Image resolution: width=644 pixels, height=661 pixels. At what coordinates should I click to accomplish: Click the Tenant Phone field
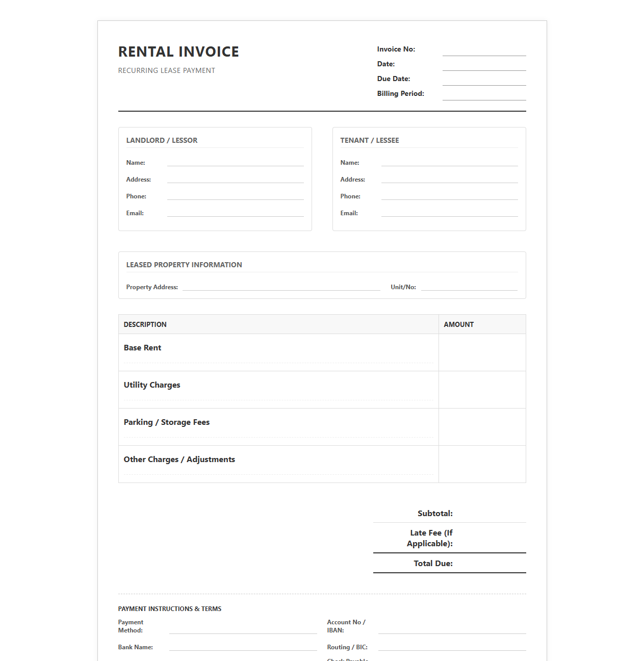click(x=449, y=196)
